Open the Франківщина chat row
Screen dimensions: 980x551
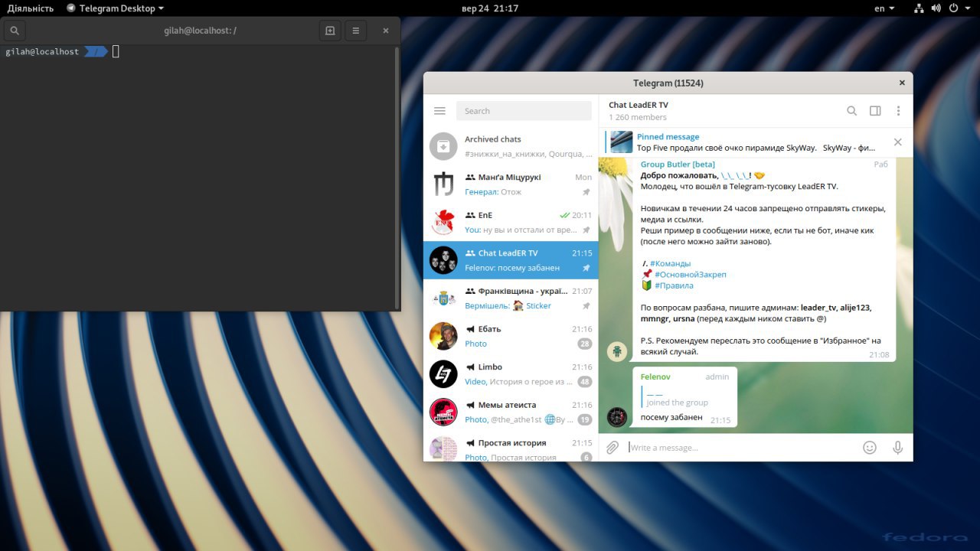(511, 298)
